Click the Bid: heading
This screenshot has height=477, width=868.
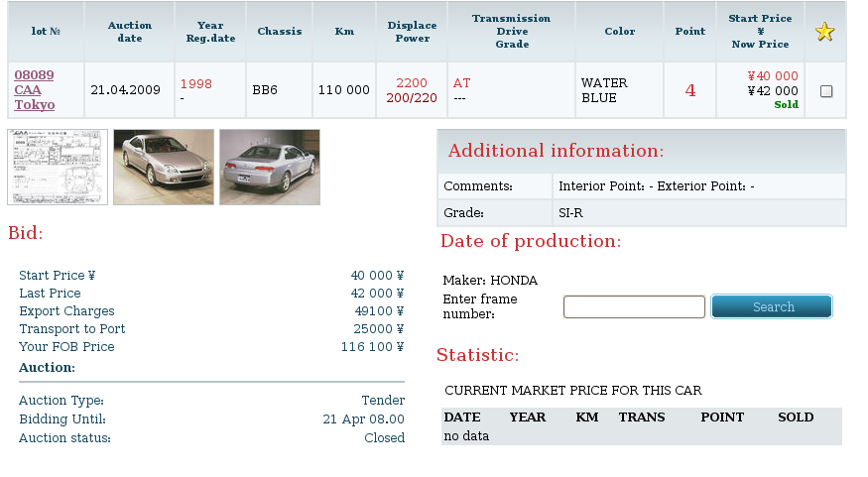click(26, 233)
